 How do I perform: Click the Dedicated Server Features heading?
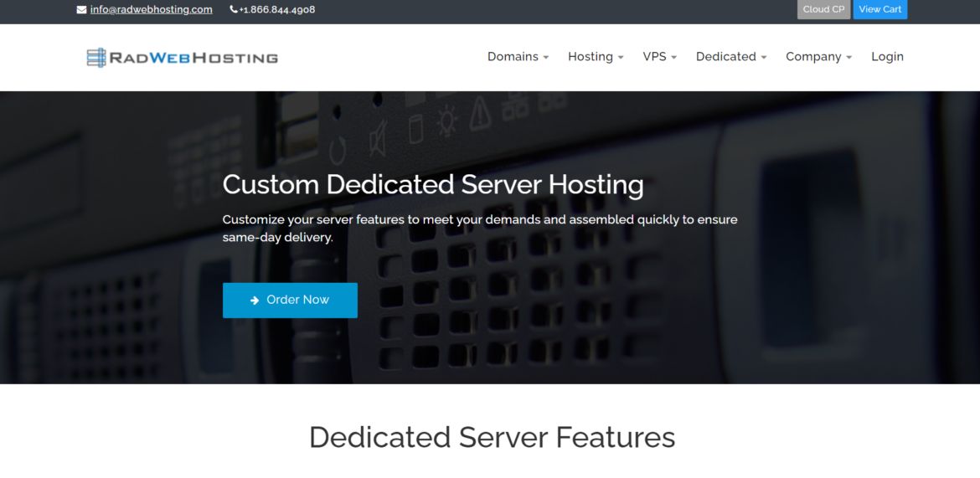[492, 437]
